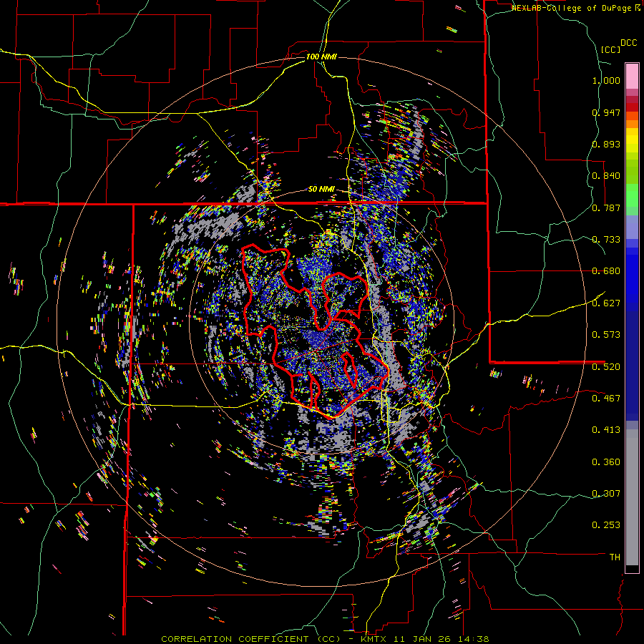Select the 0.840 scale value

(606, 176)
